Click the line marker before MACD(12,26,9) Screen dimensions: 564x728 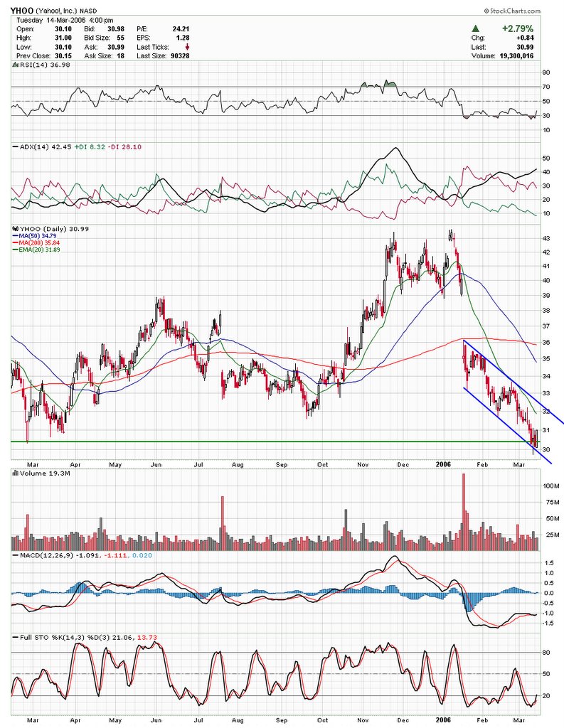pyautogui.click(x=15, y=555)
